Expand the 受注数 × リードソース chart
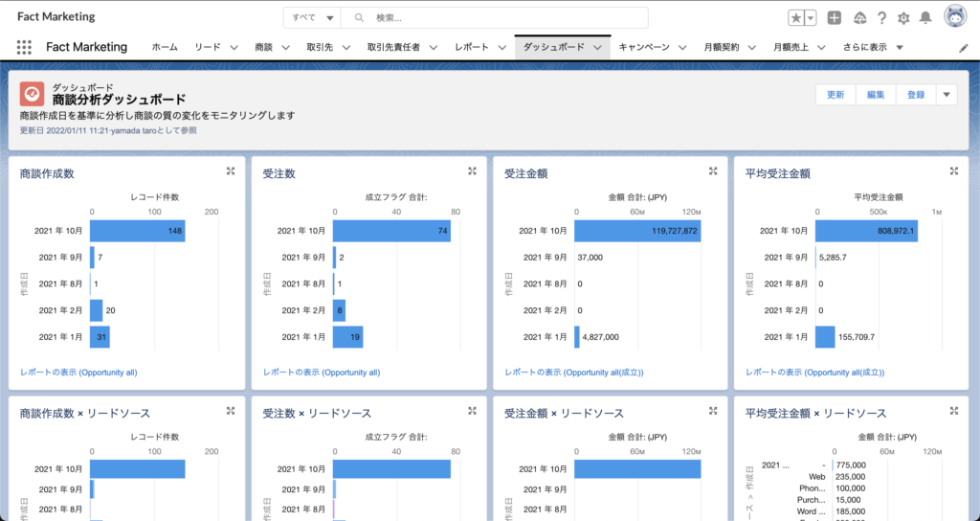The width and height of the screenshot is (980, 521). pos(473,411)
